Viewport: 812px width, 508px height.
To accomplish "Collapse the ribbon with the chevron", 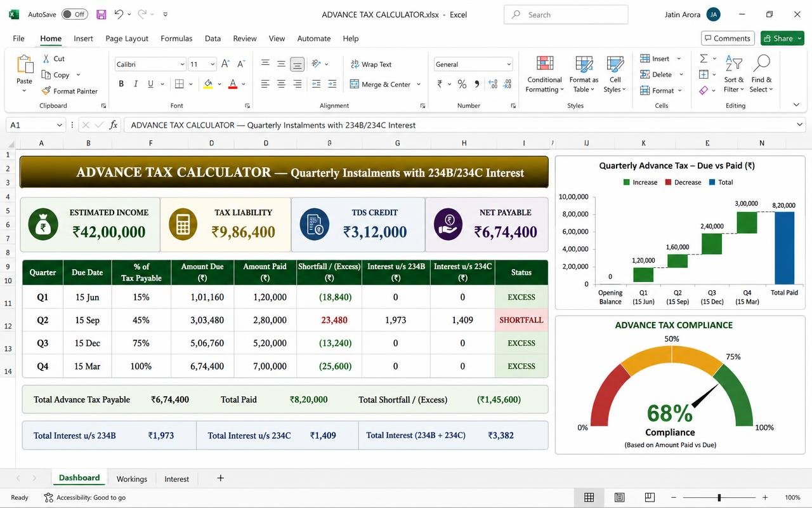I will click(x=796, y=105).
